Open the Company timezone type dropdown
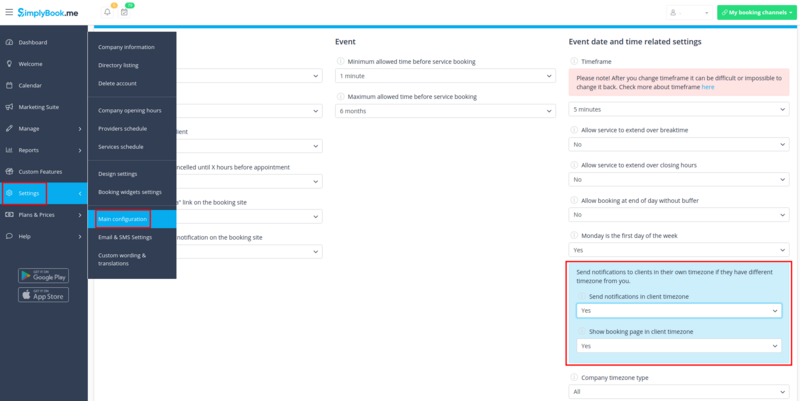The width and height of the screenshot is (800, 401). [679, 392]
